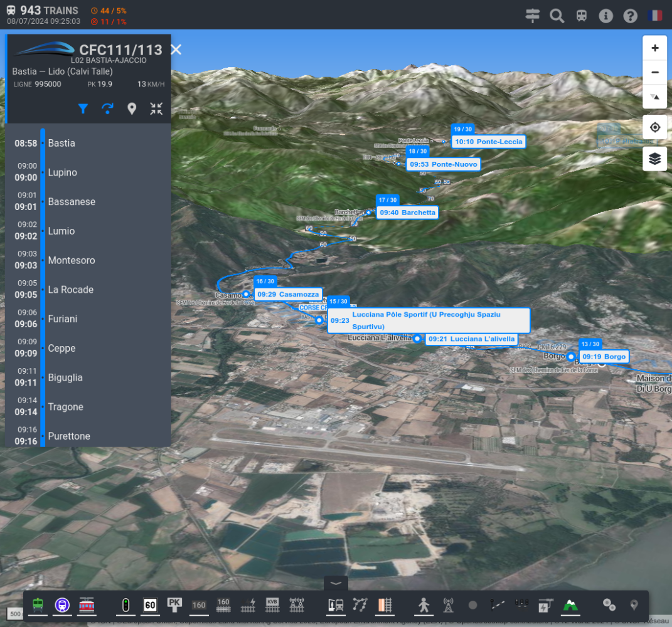Toggle the PK markers layer
Screen dimensions: 672x627
pyautogui.click(x=174, y=604)
